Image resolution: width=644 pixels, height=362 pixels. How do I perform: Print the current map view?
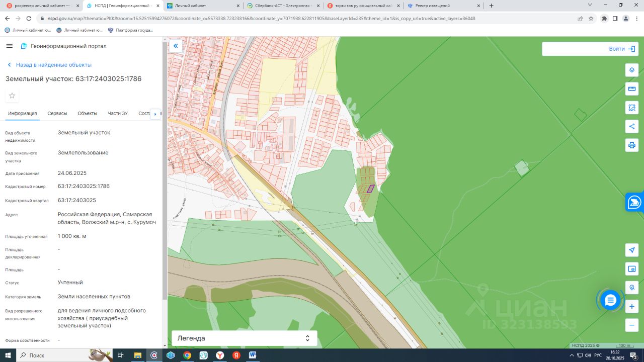(x=632, y=145)
